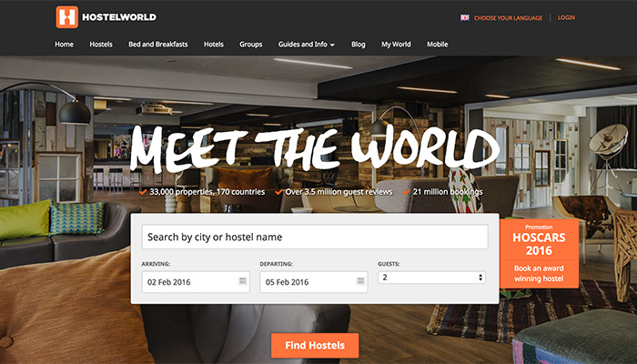Click '33,000 properties, 170 countries' text
637x364 pixels.
pos(207,192)
